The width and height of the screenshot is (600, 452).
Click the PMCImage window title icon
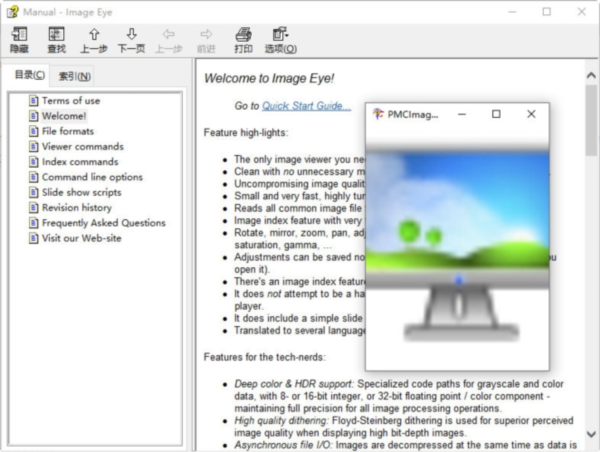378,114
